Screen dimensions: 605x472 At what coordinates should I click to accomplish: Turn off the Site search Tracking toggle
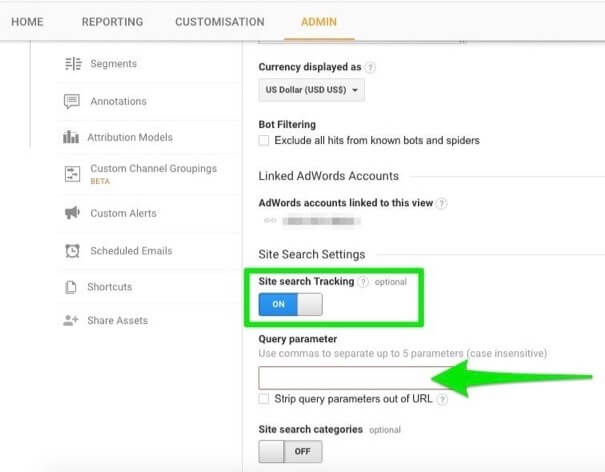(290, 305)
